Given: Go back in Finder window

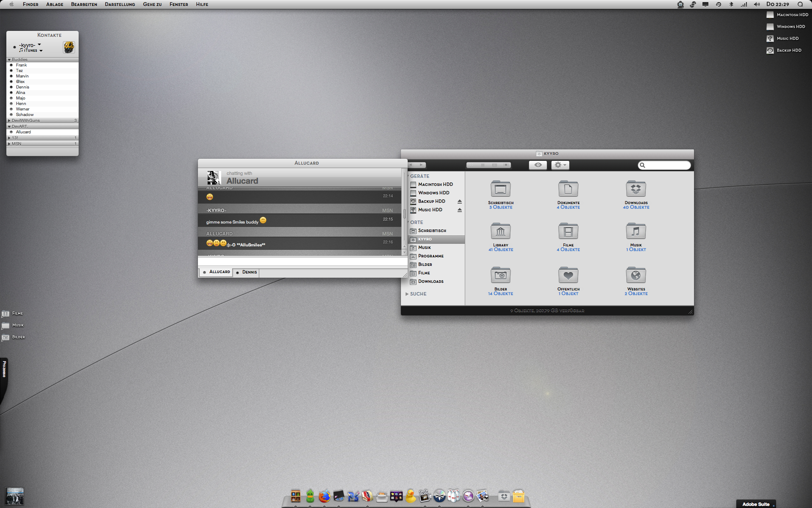Looking at the screenshot, I should tap(411, 165).
